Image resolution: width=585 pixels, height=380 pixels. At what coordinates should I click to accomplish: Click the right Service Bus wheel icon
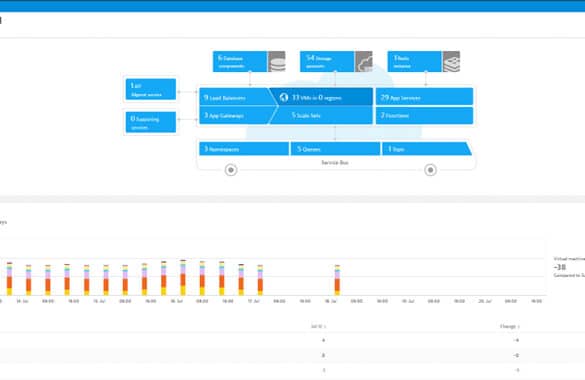pos(430,170)
